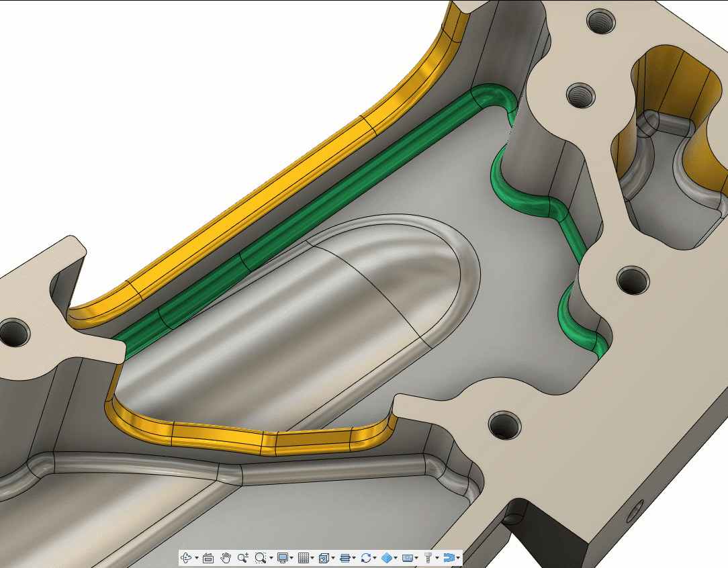Choose the Zoom Window magnifier icon

pyautogui.click(x=261, y=557)
